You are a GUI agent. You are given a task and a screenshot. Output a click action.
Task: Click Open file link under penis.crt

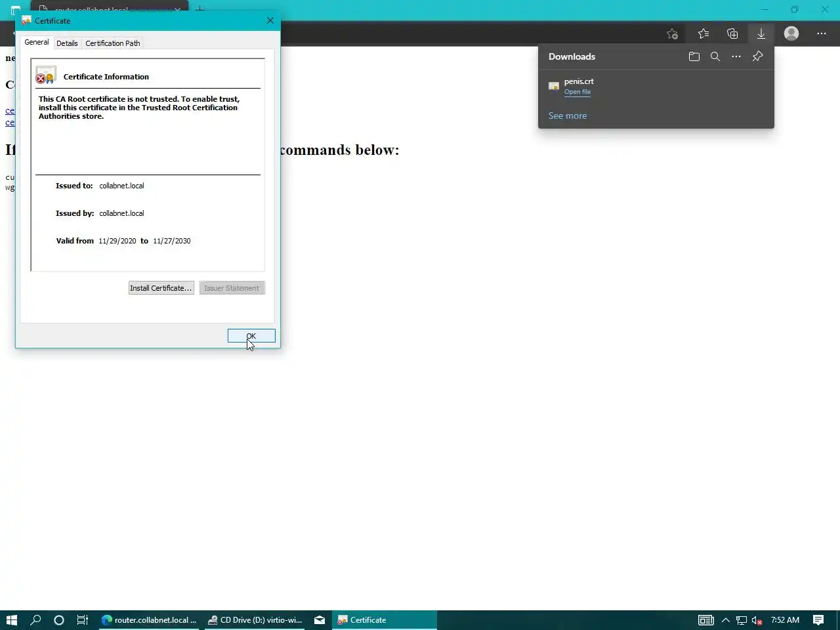coord(577,92)
